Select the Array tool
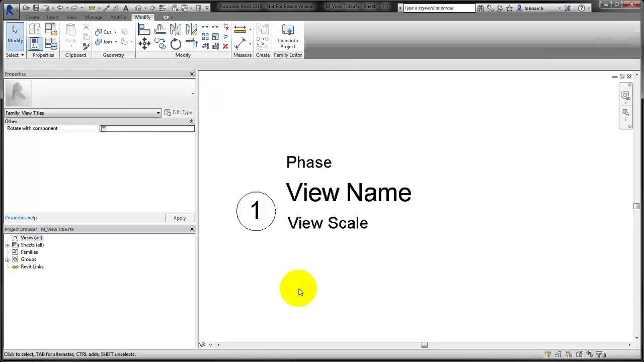Viewport: 644px width, 362px height. pyautogui.click(x=205, y=37)
